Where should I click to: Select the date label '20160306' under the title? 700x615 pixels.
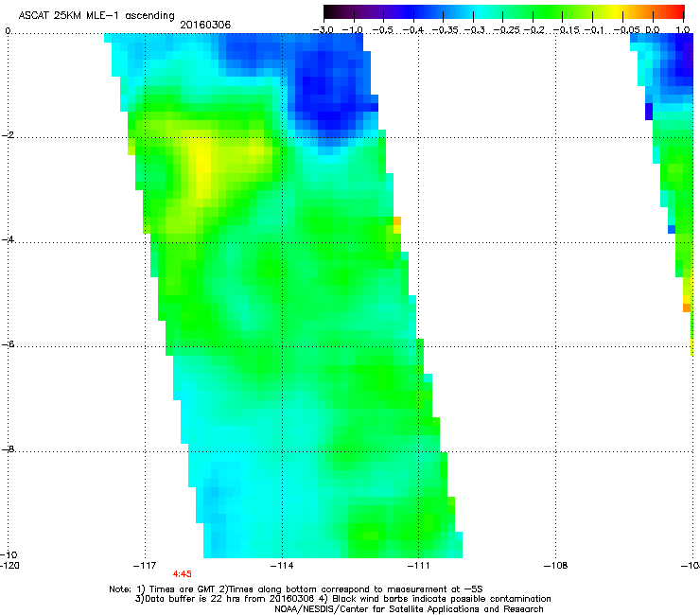[205, 25]
